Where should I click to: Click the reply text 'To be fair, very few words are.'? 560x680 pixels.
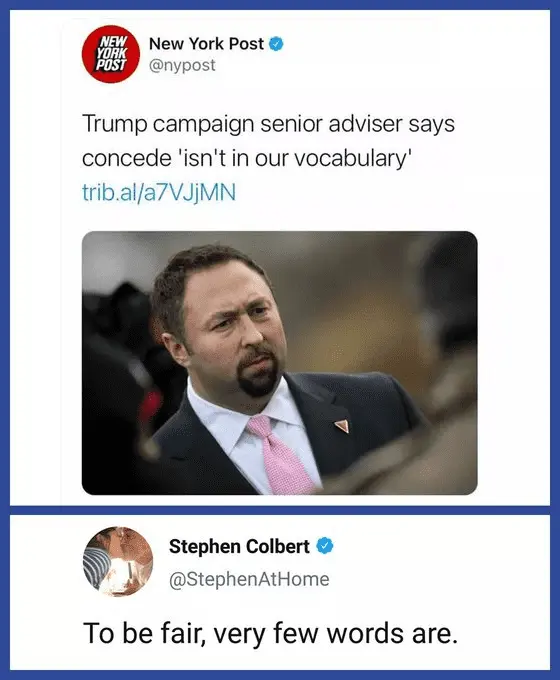click(x=270, y=633)
